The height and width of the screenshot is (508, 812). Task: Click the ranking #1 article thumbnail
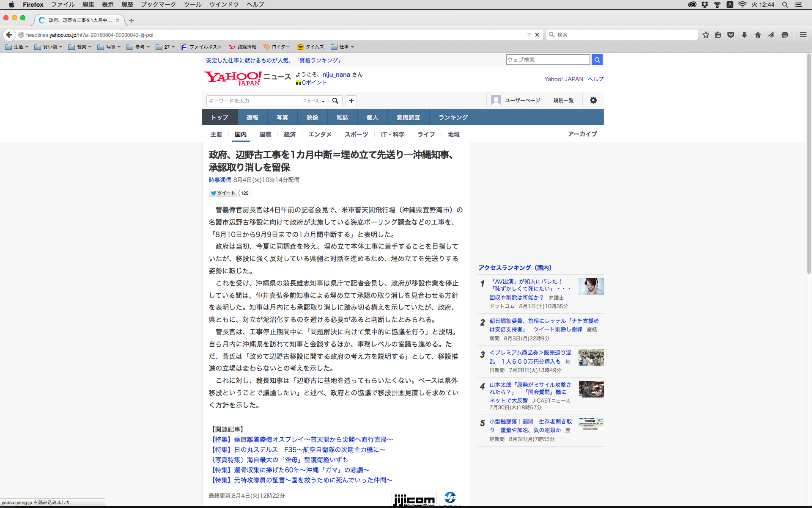click(x=591, y=287)
